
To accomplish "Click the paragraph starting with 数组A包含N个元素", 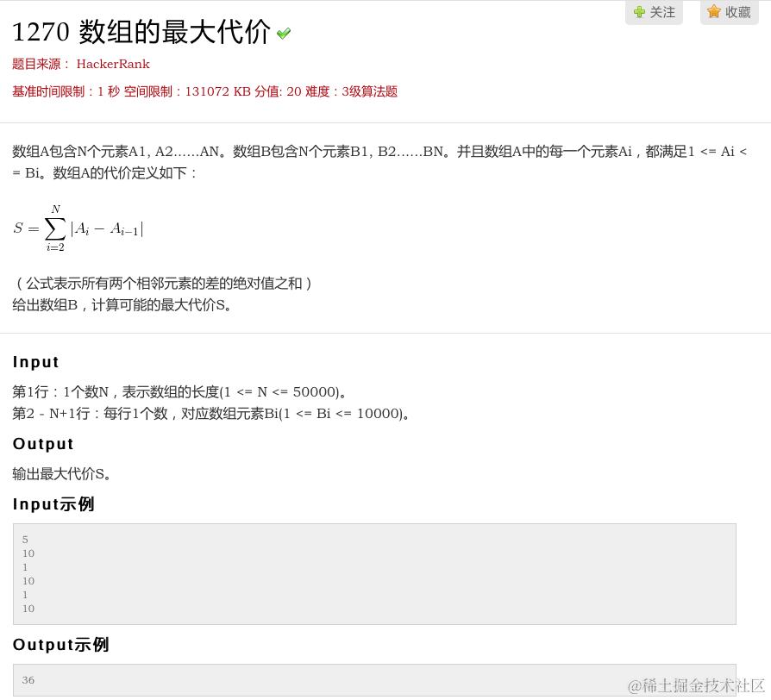I will click(x=379, y=162).
